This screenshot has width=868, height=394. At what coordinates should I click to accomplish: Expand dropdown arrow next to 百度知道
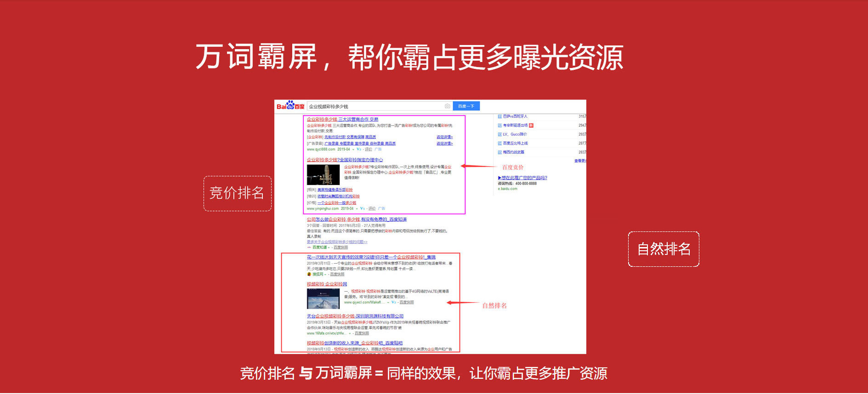pos(329,248)
